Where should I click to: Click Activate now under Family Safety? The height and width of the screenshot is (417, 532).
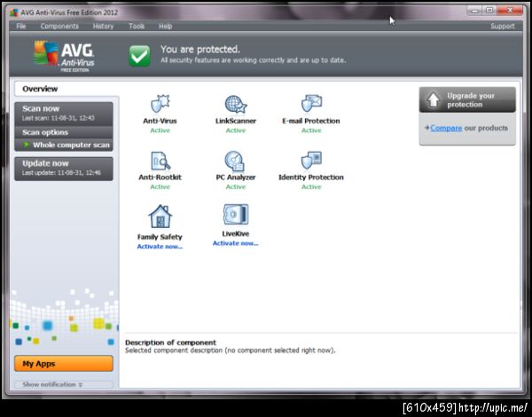(x=160, y=247)
